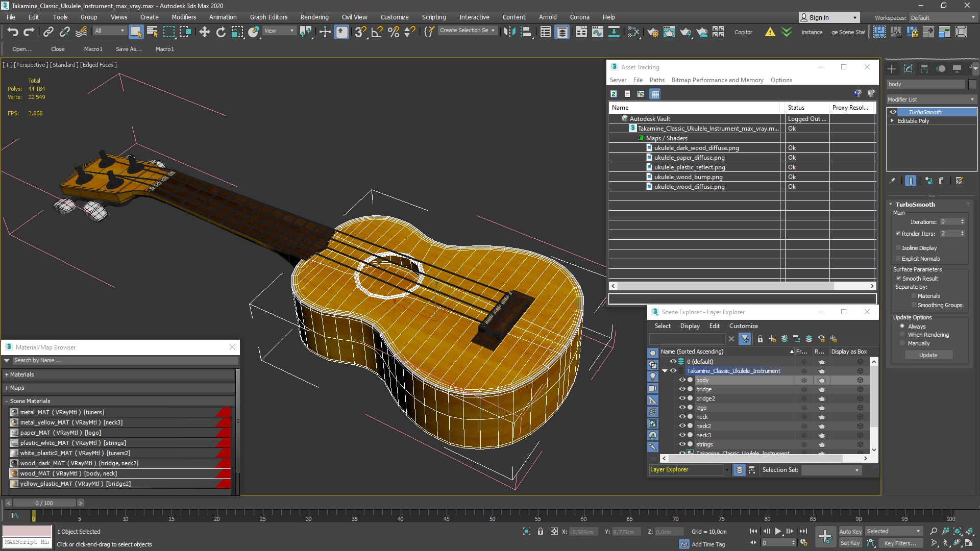The width and height of the screenshot is (980, 551).
Task: Select the Select and Link tool
Action: [48, 32]
